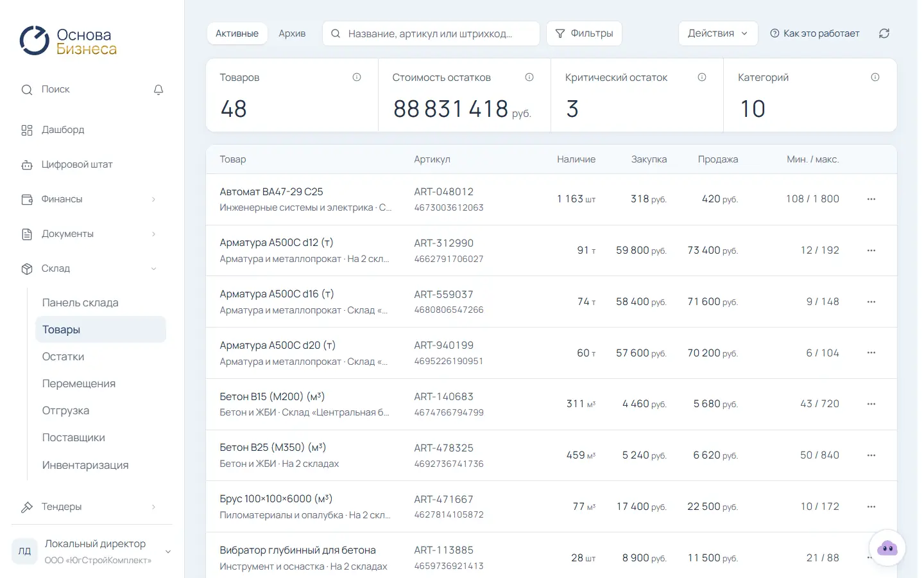Viewport: 924px width, 578px height.
Task: Open the row menu for Арматура А500С d16
Action: tap(871, 302)
